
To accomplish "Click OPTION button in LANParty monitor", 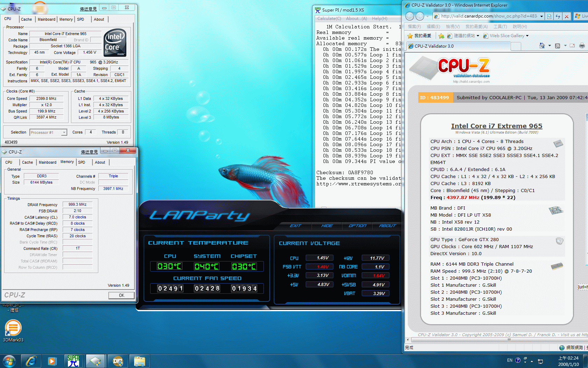I will 357,226.
